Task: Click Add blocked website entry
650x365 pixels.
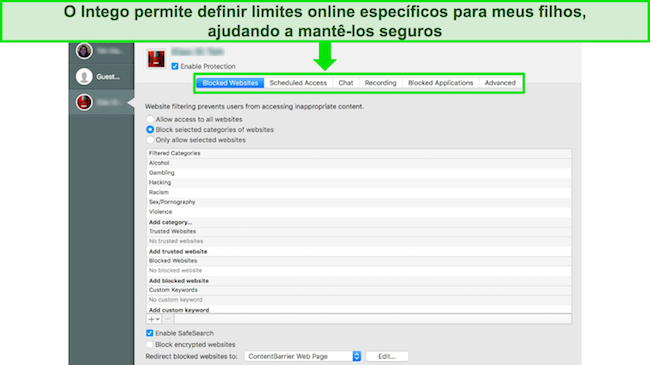Action: point(179,281)
